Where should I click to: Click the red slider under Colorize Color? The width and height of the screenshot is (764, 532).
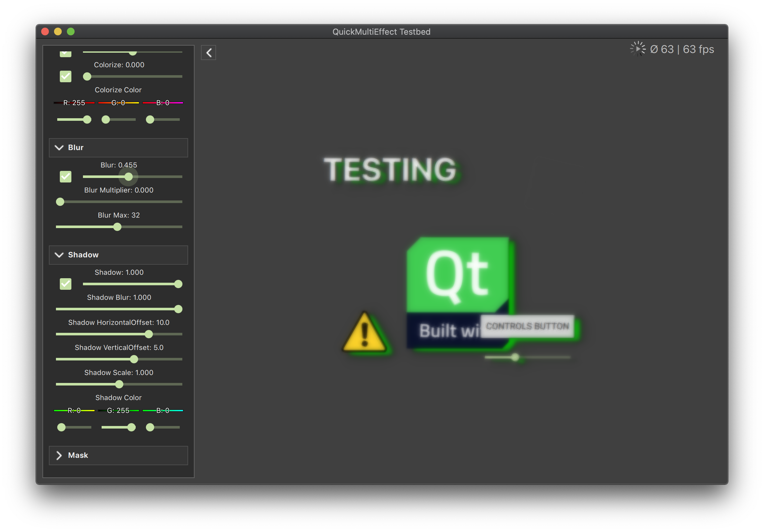87,120
